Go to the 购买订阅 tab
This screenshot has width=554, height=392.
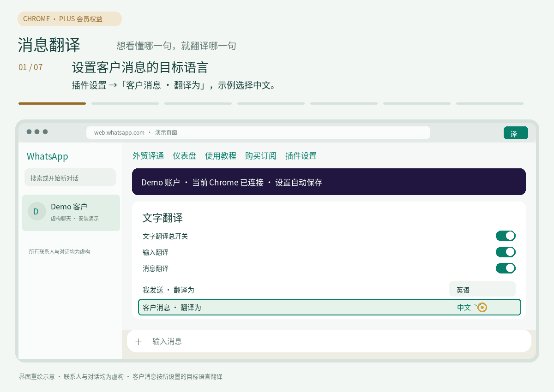261,156
